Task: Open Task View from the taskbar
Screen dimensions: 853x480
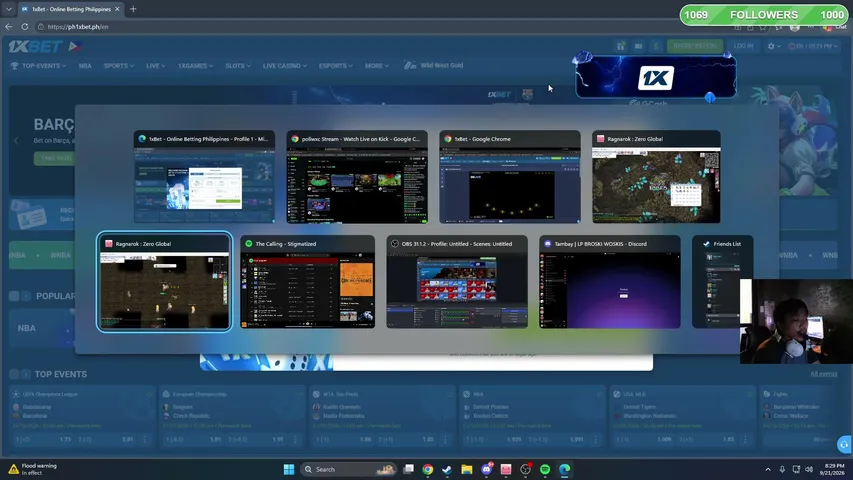Action: 409,469
